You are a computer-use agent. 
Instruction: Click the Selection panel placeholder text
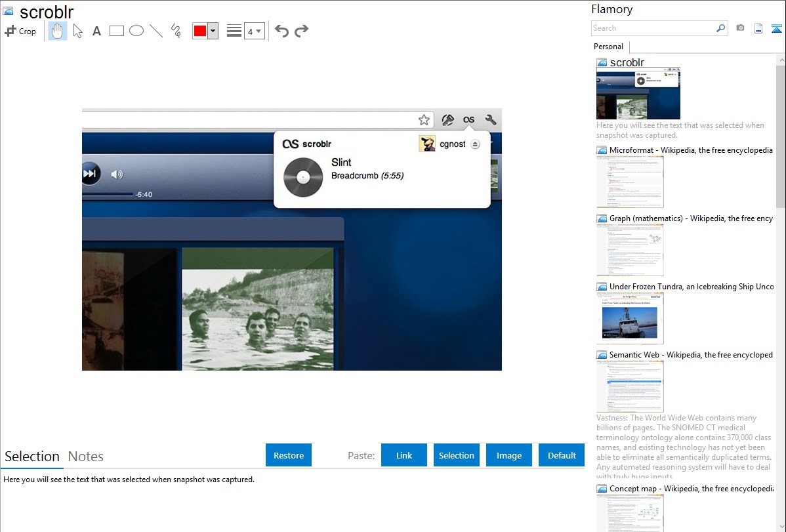coord(129,480)
